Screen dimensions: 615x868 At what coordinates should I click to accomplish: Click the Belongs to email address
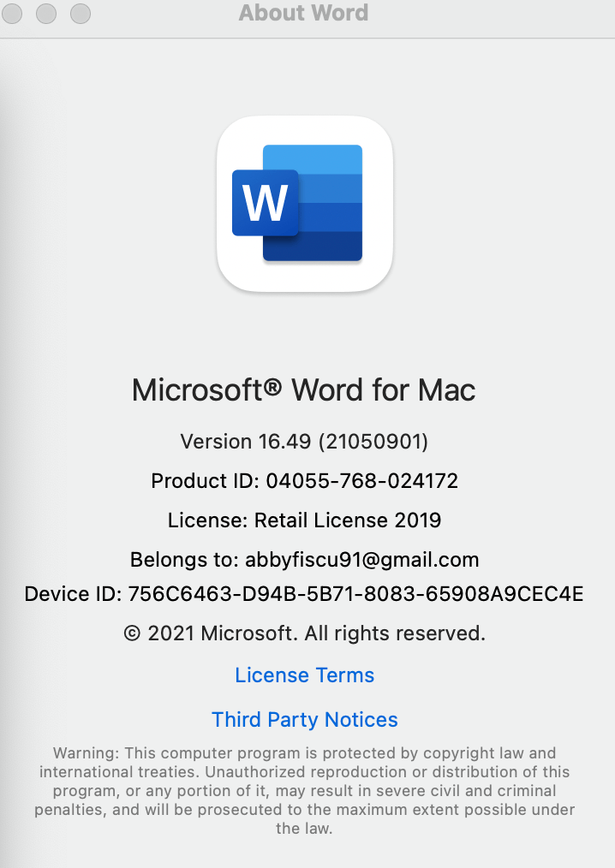click(361, 560)
